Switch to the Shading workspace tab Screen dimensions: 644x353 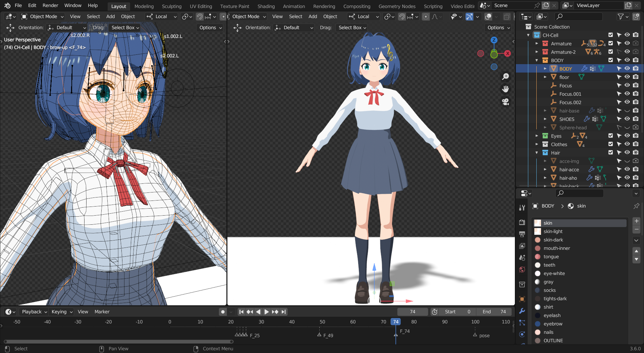266,6
